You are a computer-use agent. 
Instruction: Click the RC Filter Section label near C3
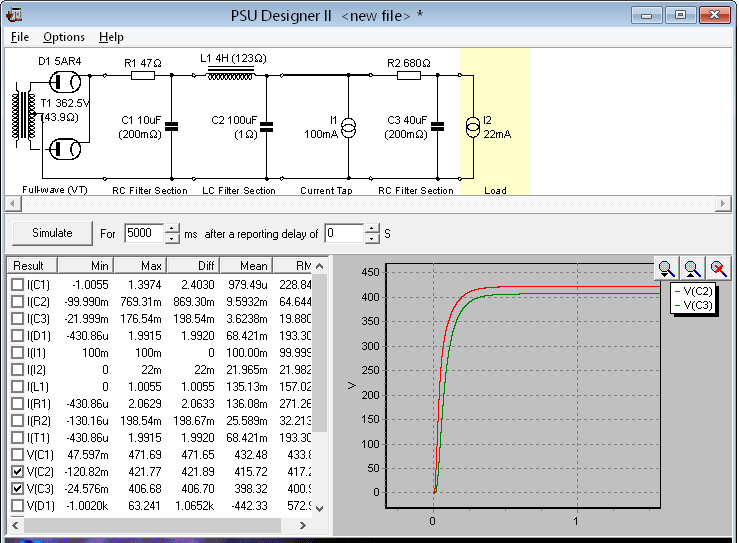point(416,190)
